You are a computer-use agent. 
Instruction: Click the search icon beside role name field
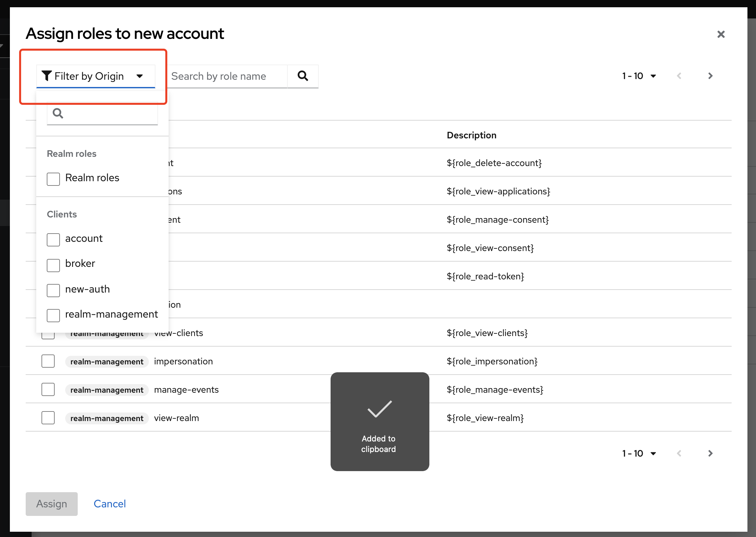[x=302, y=76]
